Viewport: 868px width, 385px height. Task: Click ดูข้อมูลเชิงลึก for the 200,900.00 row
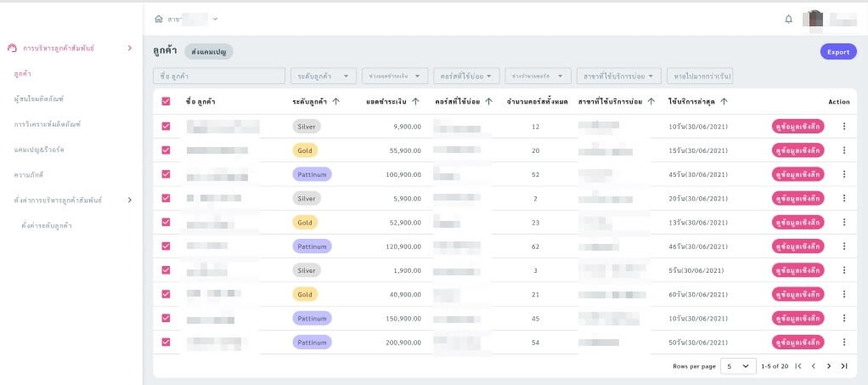[798, 342]
